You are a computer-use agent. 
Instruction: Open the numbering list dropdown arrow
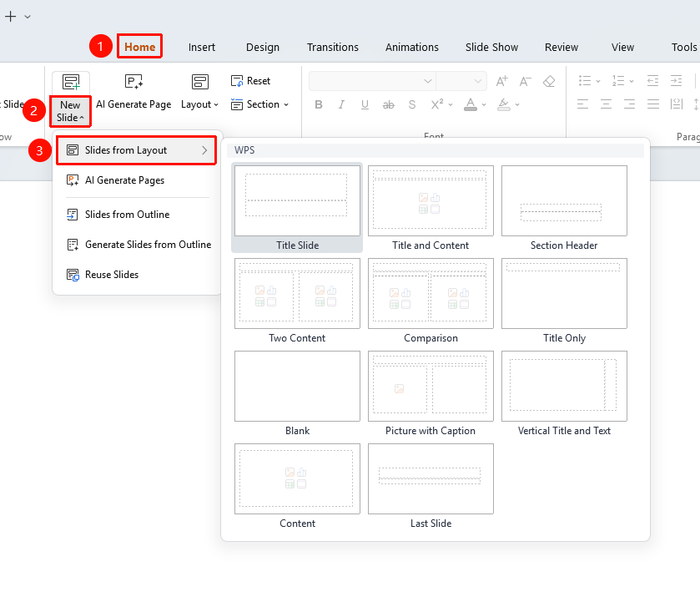tap(632, 81)
